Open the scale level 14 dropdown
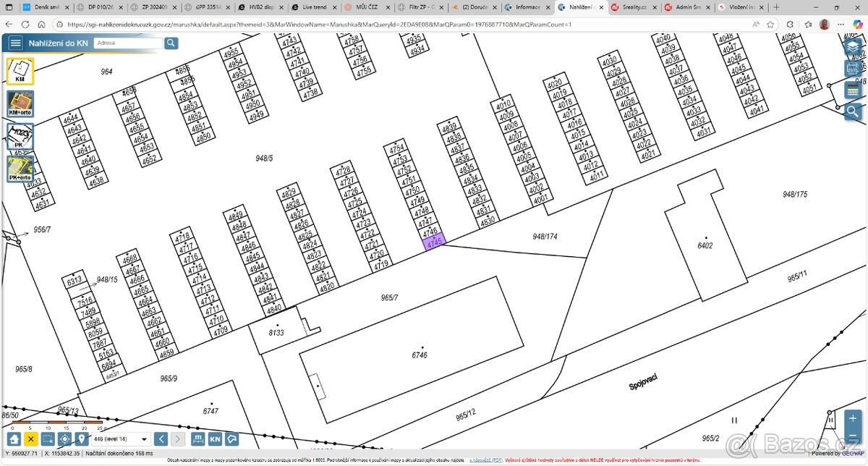The width and height of the screenshot is (868, 466). pos(120,439)
